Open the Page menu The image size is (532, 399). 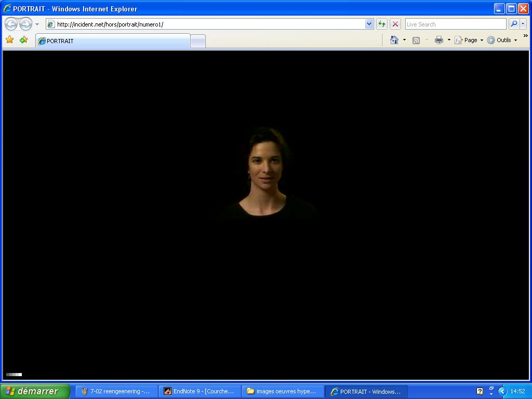pyautogui.click(x=469, y=40)
